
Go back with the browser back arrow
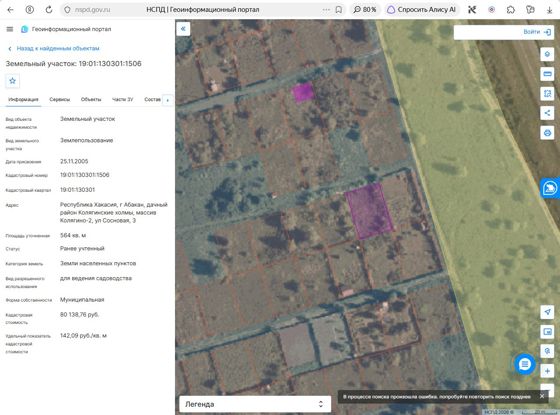[10, 10]
